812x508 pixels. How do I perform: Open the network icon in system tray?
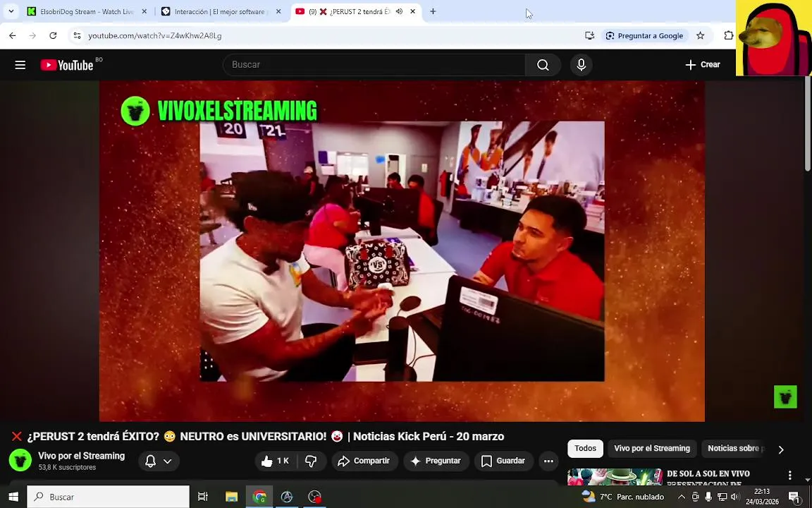click(722, 497)
